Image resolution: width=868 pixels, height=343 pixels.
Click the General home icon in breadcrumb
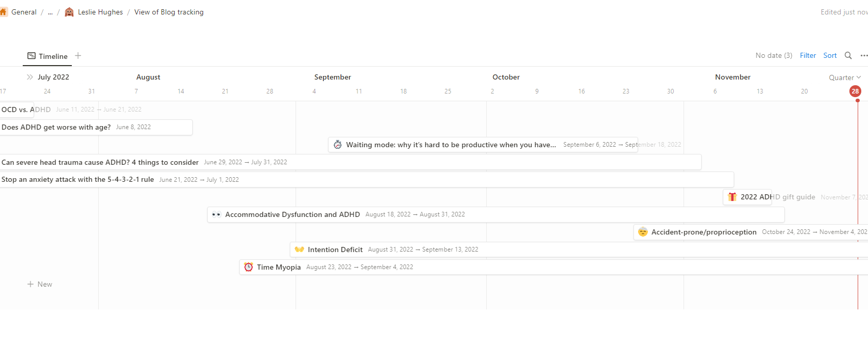[x=4, y=12]
